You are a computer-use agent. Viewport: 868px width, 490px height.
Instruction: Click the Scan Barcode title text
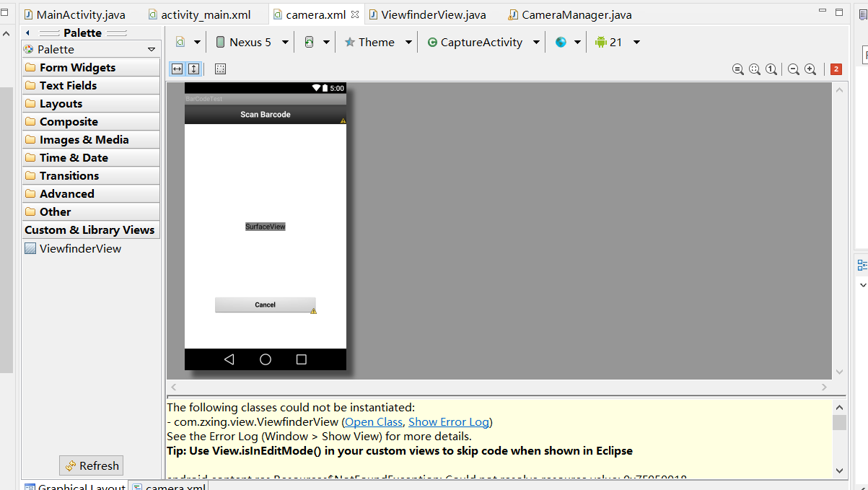266,115
